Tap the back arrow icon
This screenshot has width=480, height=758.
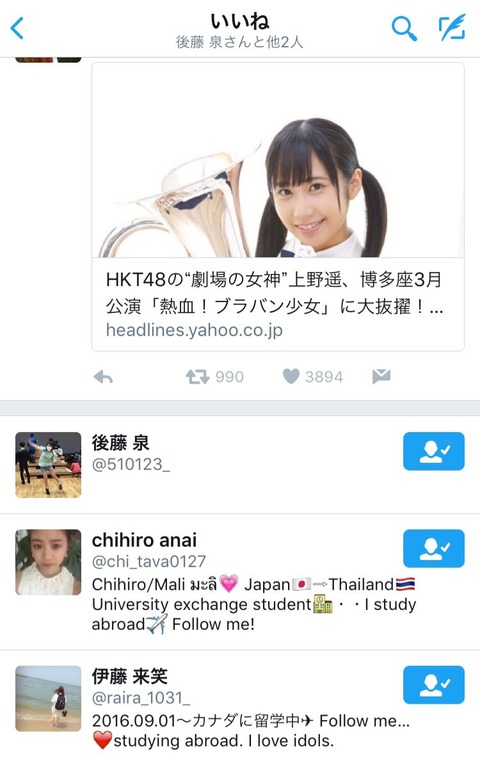pos(17,28)
